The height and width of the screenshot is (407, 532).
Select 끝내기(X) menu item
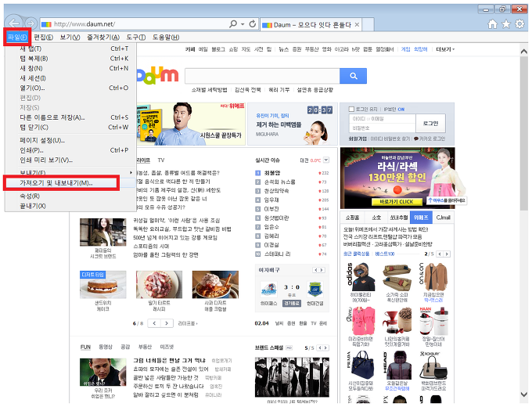click(x=70, y=206)
